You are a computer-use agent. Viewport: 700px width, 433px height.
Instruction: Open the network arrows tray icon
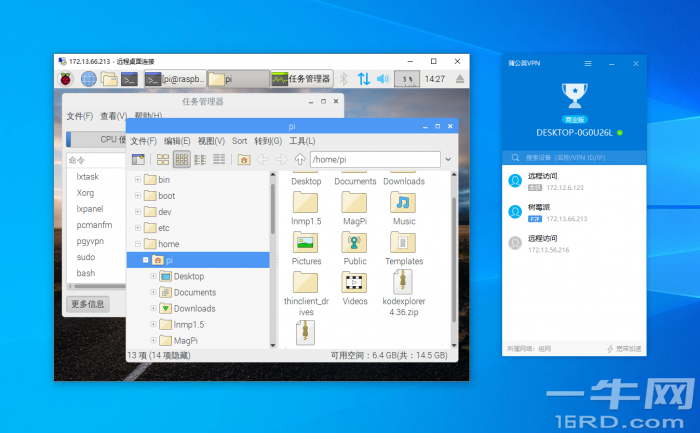click(364, 79)
